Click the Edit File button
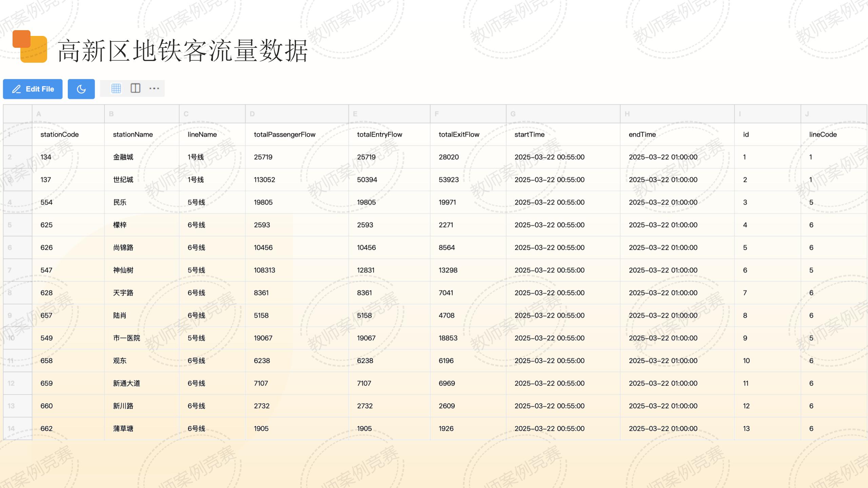 tap(33, 89)
